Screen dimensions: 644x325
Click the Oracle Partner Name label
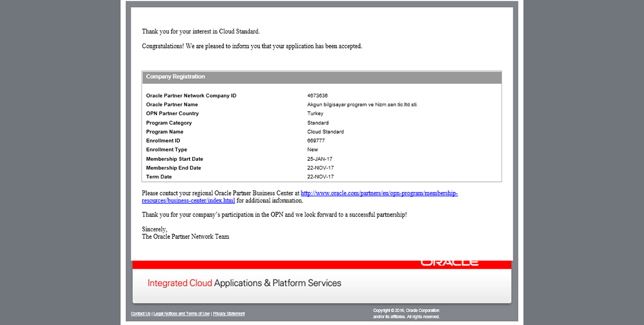click(x=172, y=105)
